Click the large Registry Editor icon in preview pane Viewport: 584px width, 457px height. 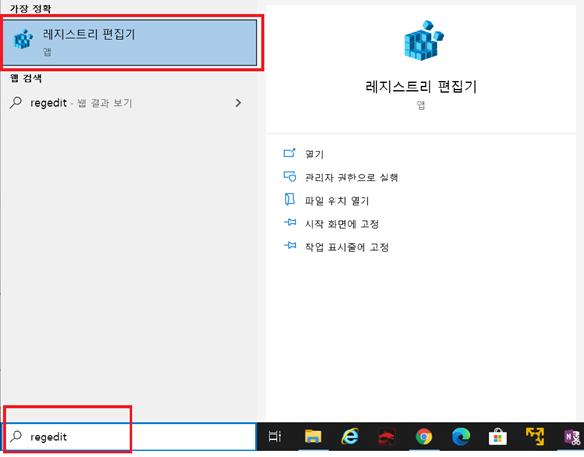click(x=424, y=41)
